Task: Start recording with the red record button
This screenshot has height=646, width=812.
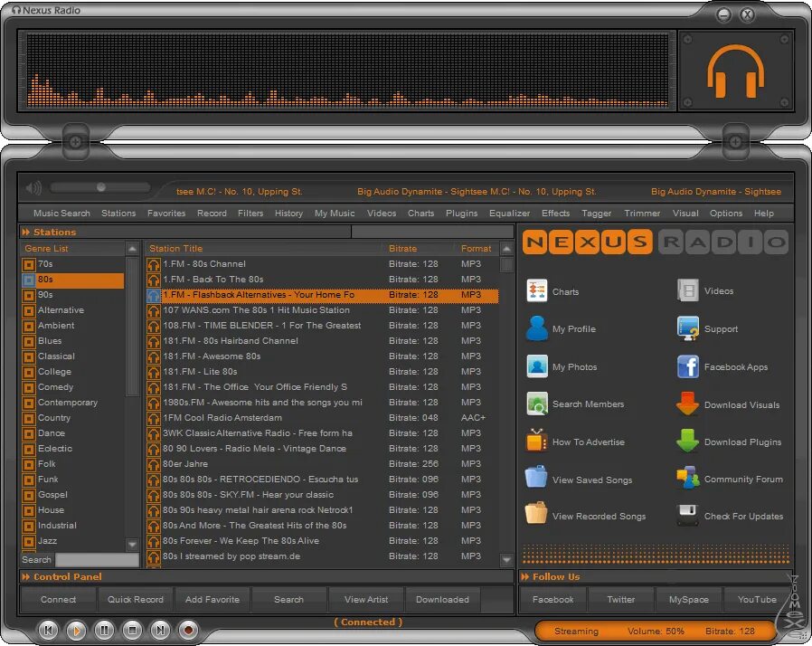Action: pos(188,630)
